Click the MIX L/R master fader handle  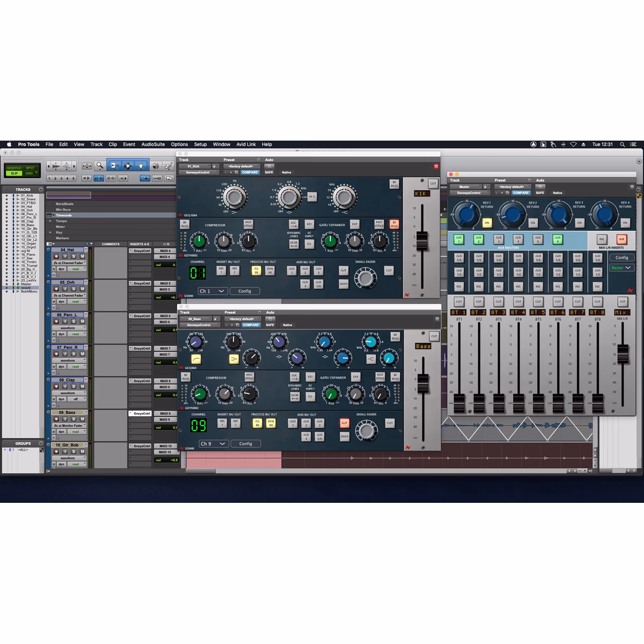pyautogui.click(x=623, y=353)
